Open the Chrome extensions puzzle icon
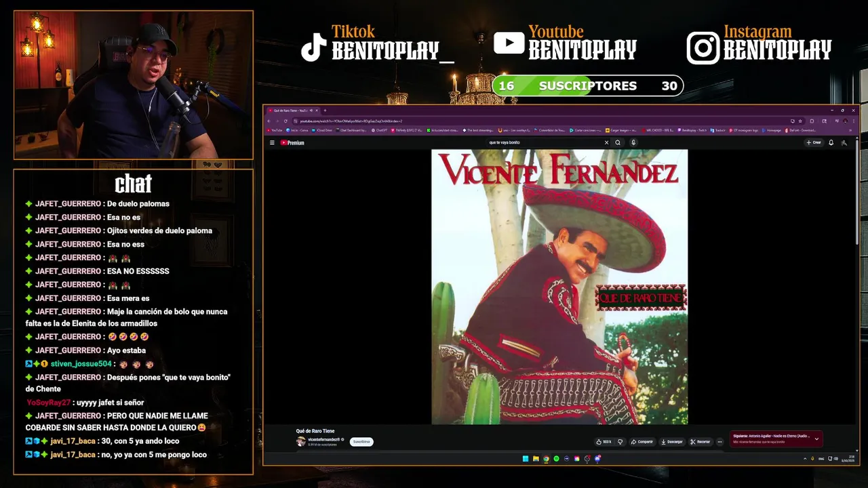This screenshot has width=868, height=488. (812, 121)
